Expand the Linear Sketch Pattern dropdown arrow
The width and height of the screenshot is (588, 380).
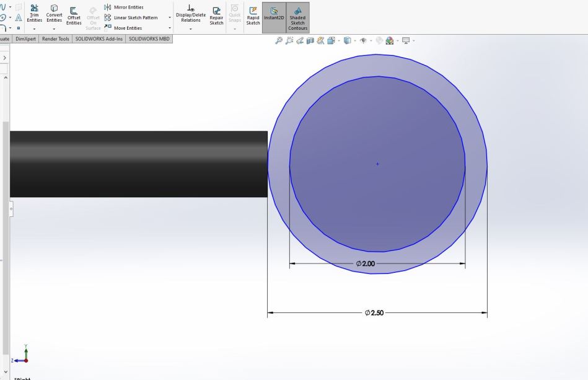coord(170,18)
